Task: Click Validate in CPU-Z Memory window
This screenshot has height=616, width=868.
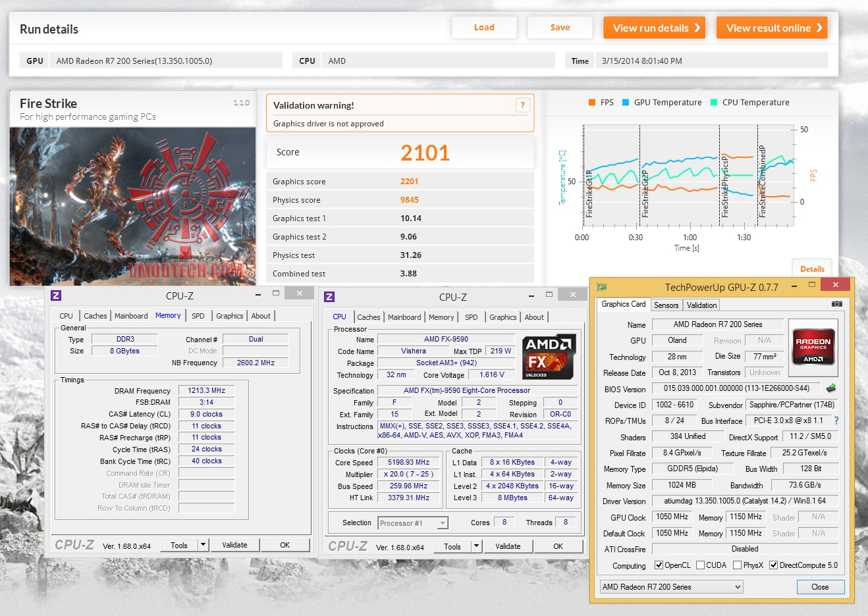Action: pyautogui.click(x=234, y=545)
